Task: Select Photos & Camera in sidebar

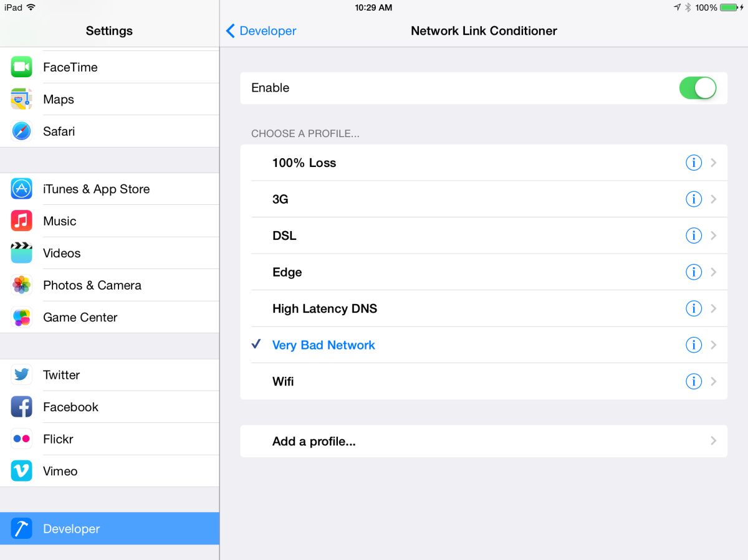Action: (x=110, y=285)
